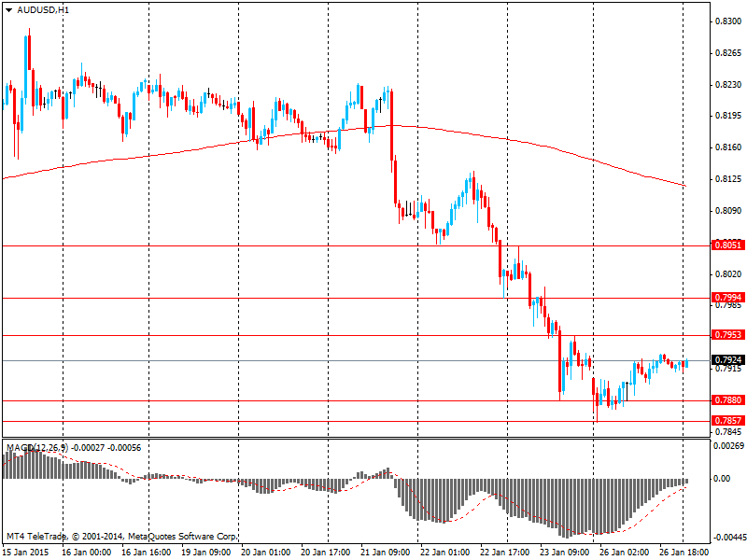Click the 22 Jan 01:00 time label
The image size is (747, 560).
[x=444, y=552]
